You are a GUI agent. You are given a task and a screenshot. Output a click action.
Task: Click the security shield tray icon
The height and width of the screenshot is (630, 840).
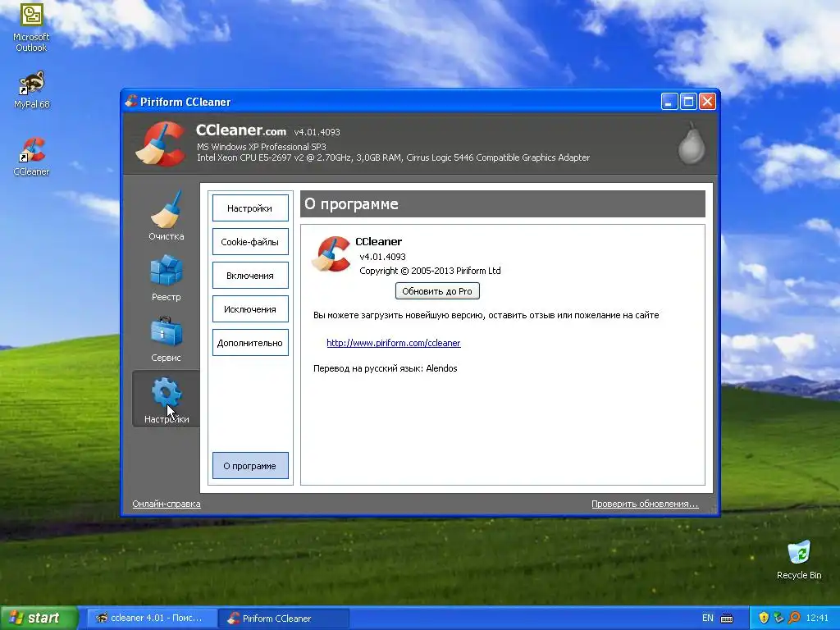tap(764, 618)
